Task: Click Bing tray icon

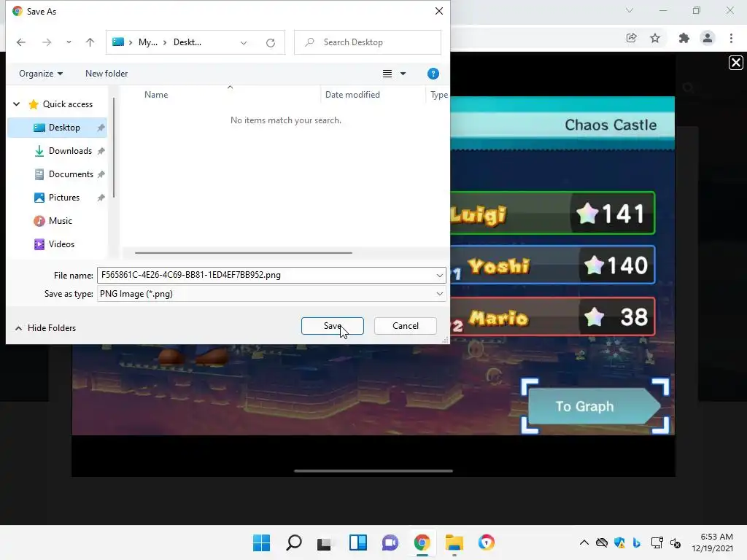Action: pyautogui.click(x=637, y=542)
